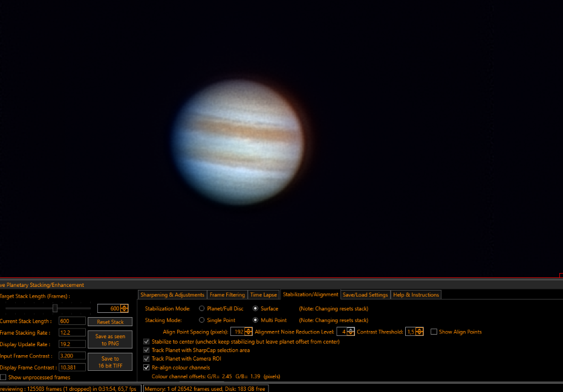Click the Alignment Noise Reduction Level field

342,332
